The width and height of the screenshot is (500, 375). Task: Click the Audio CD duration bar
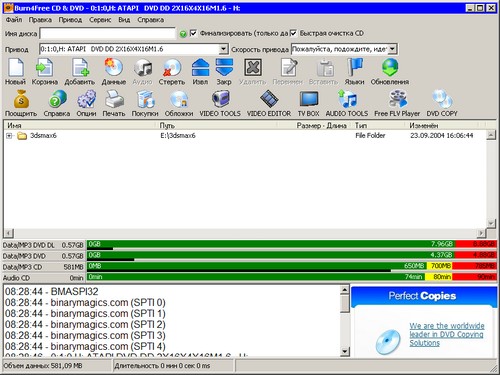(292, 277)
